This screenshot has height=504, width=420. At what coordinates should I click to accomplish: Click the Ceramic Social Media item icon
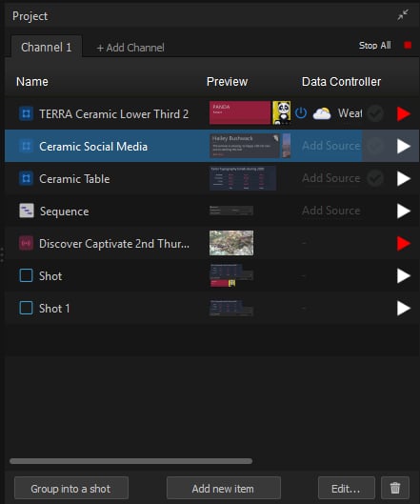pos(26,147)
